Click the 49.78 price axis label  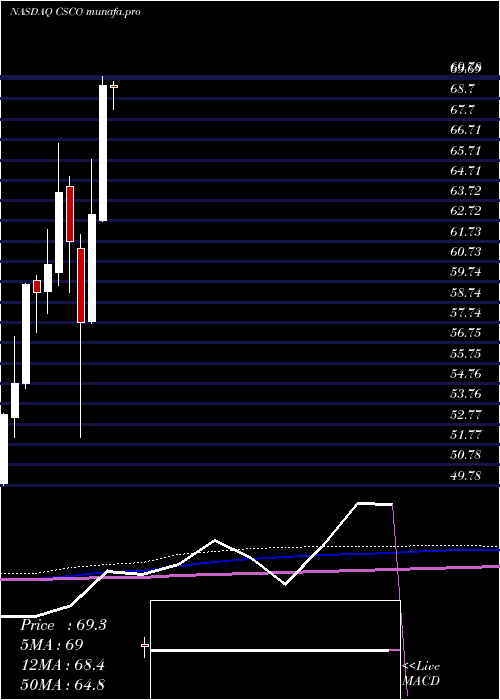pos(466,475)
